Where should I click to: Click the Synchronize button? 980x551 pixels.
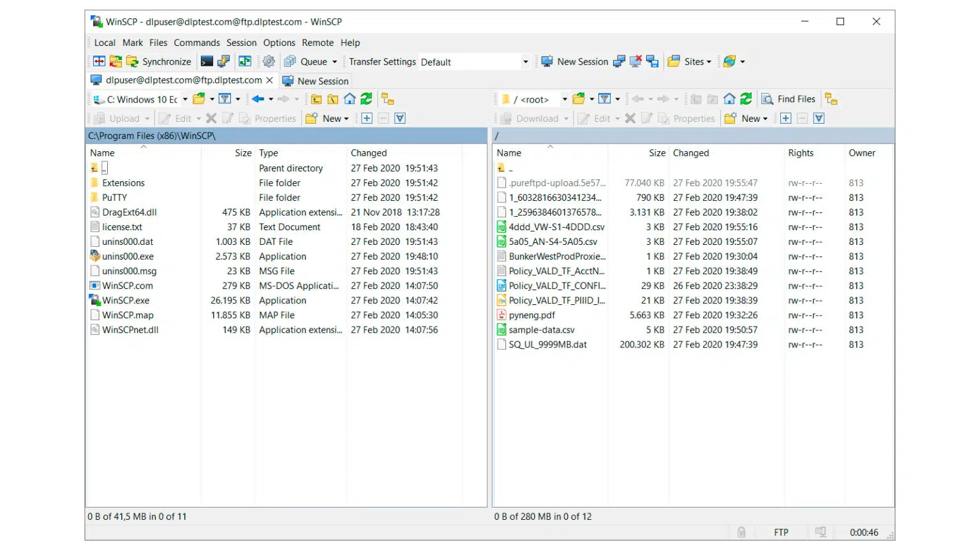(159, 62)
